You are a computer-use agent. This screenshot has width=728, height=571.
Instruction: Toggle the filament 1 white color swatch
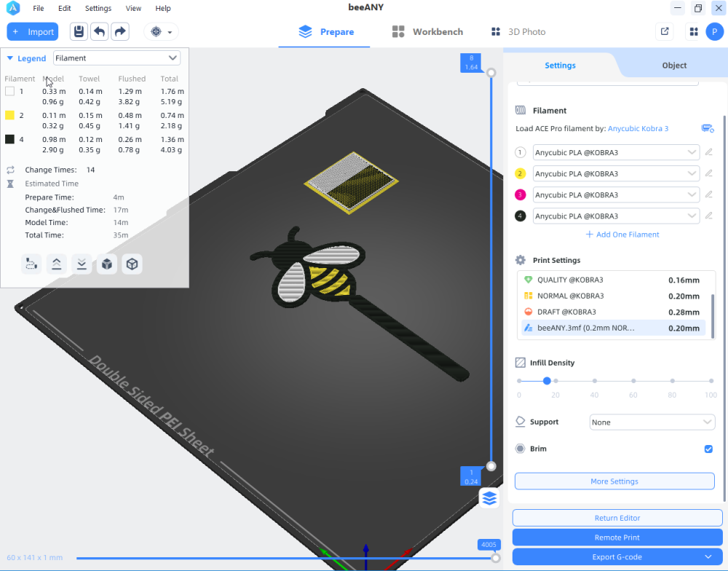[9, 92]
